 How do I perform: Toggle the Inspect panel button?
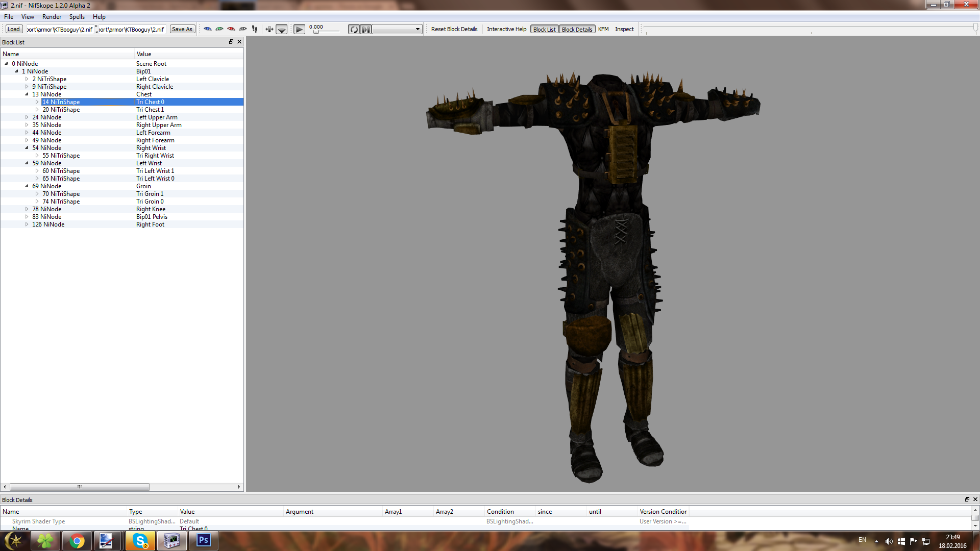(624, 29)
